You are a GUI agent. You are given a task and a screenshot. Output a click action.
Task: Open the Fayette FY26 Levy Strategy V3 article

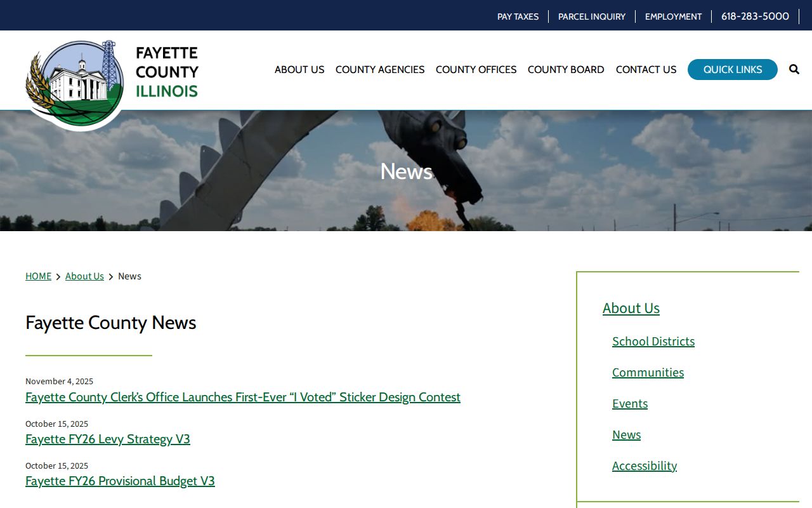pyautogui.click(x=108, y=439)
